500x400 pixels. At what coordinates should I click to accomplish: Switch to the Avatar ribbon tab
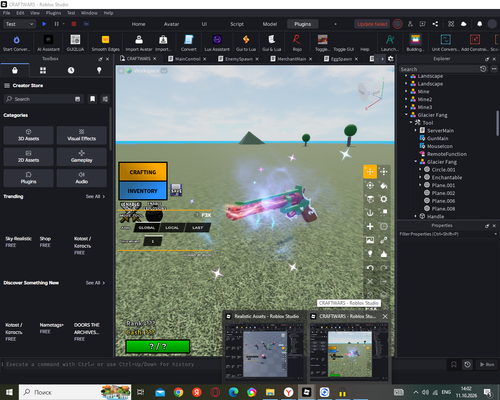(x=171, y=24)
